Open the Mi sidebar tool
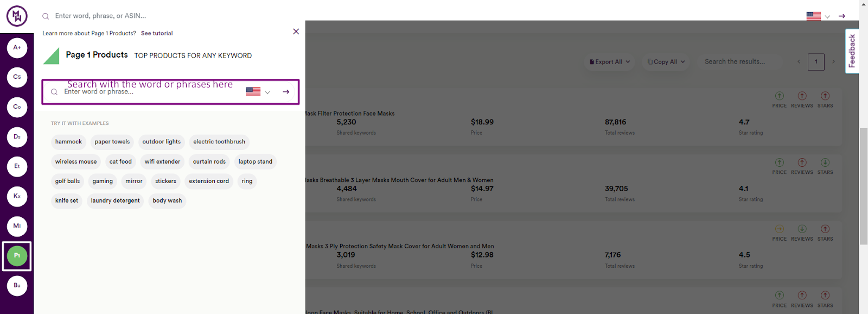Screen dimensions: 868x314 [x=17, y=226]
